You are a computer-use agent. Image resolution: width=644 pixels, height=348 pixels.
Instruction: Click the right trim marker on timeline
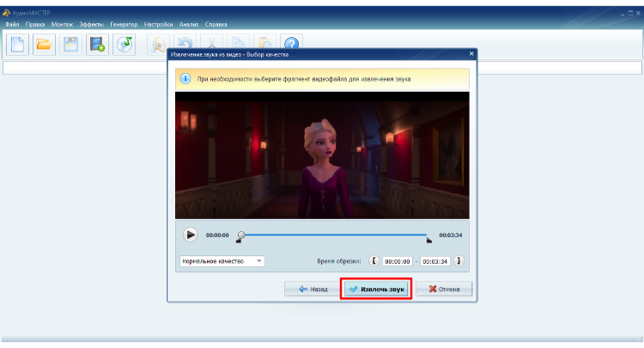tap(428, 241)
